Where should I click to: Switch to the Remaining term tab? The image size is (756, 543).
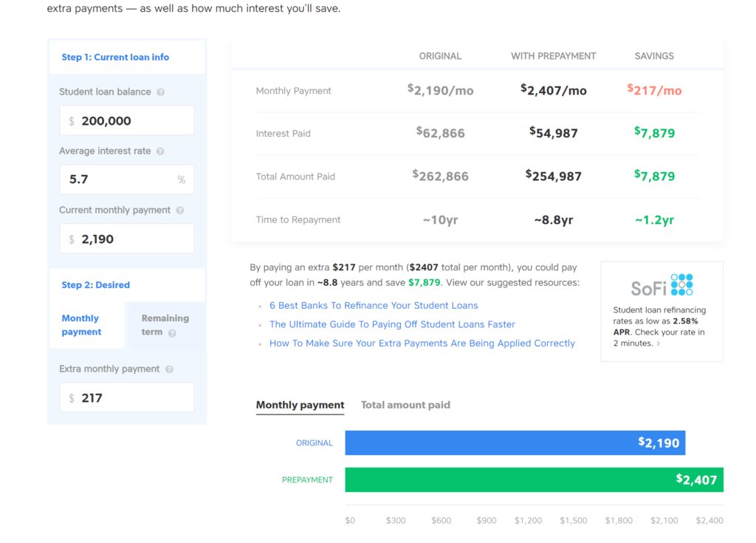pyautogui.click(x=165, y=325)
